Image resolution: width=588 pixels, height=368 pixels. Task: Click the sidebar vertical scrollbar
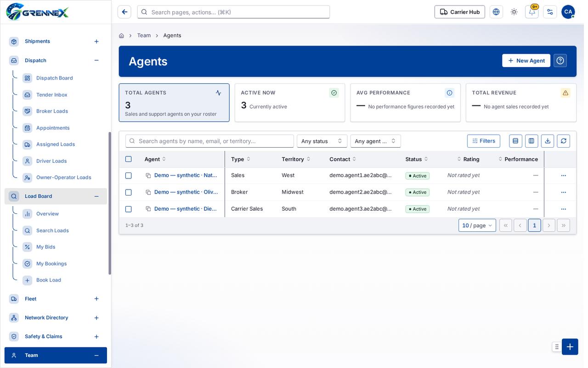[110, 203]
